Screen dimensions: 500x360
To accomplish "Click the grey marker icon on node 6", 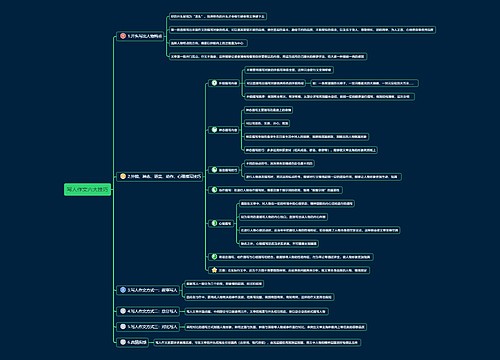I will (123, 342).
